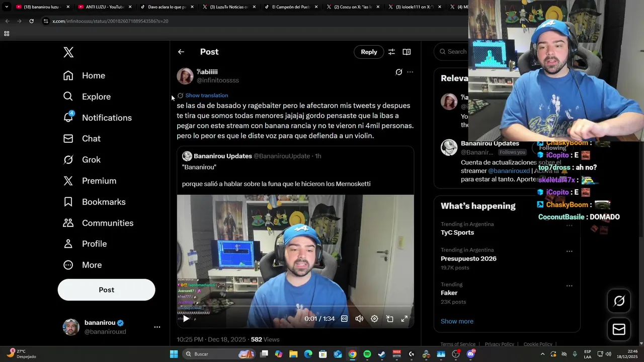Open Bookmarks in the sidebar
This screenshot has width=644, height=362.
click(94, 202)
